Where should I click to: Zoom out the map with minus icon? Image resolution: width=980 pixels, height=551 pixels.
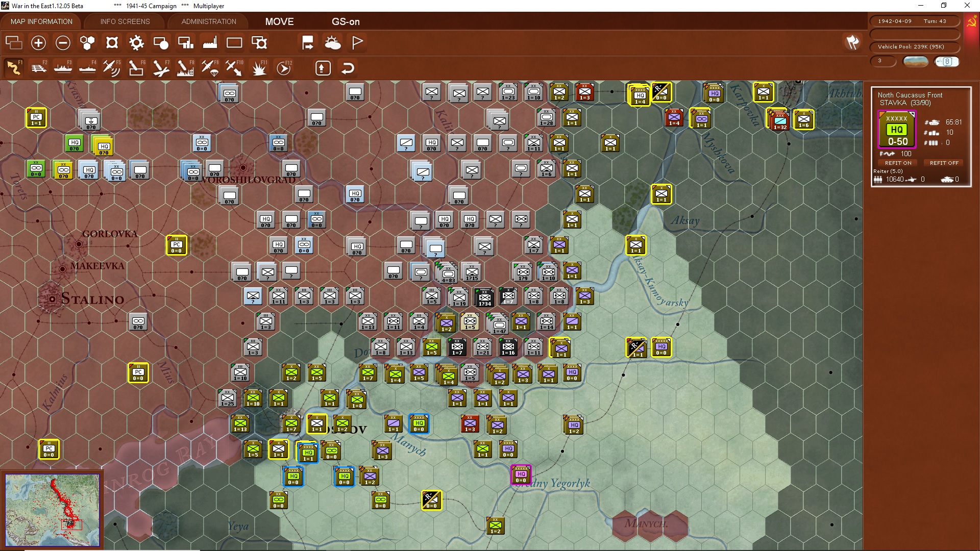coord(63,43)
